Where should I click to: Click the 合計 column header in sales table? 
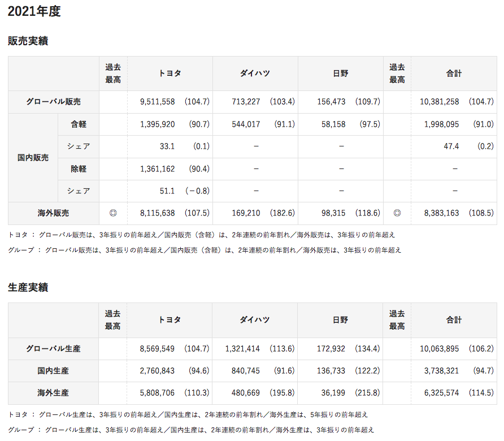454,73
